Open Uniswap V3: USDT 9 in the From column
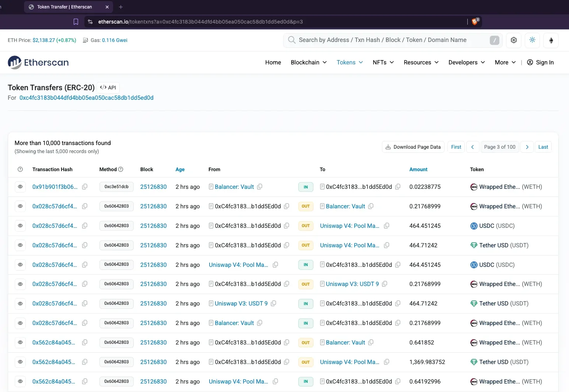Viewport: 569px width, 392px height. point(241,304)
